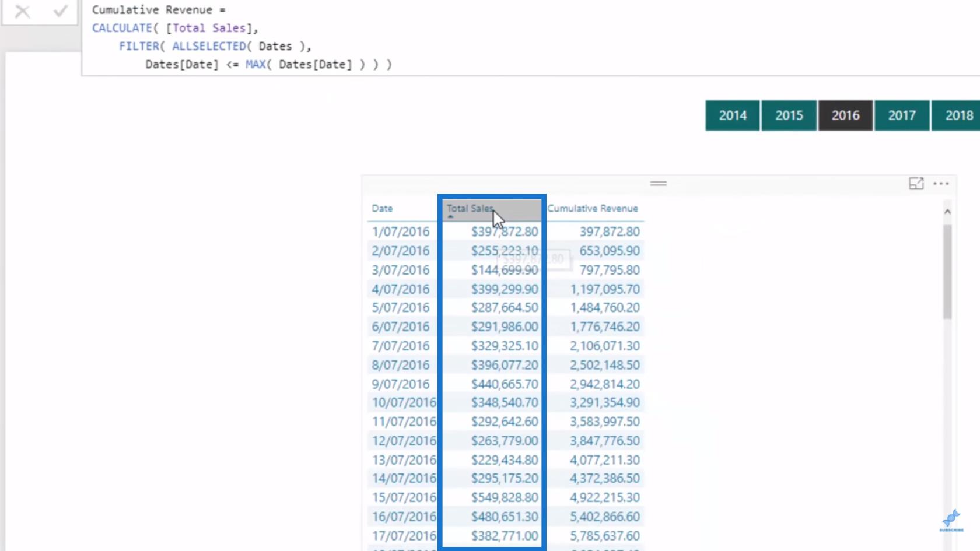
Task: Select the date cell 2/07/2016
Action: 400,251
